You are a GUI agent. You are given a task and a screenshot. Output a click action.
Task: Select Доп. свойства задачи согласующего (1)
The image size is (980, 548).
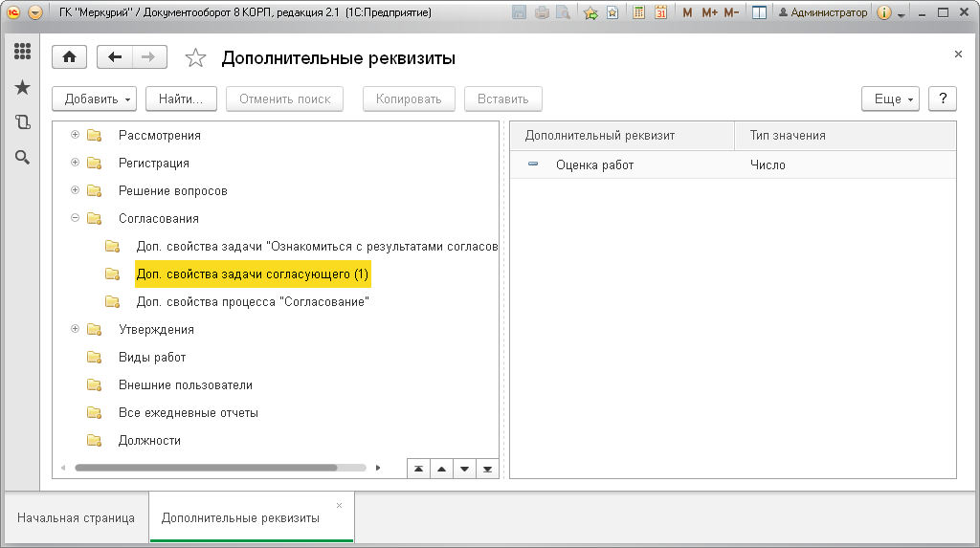[253, 274]
